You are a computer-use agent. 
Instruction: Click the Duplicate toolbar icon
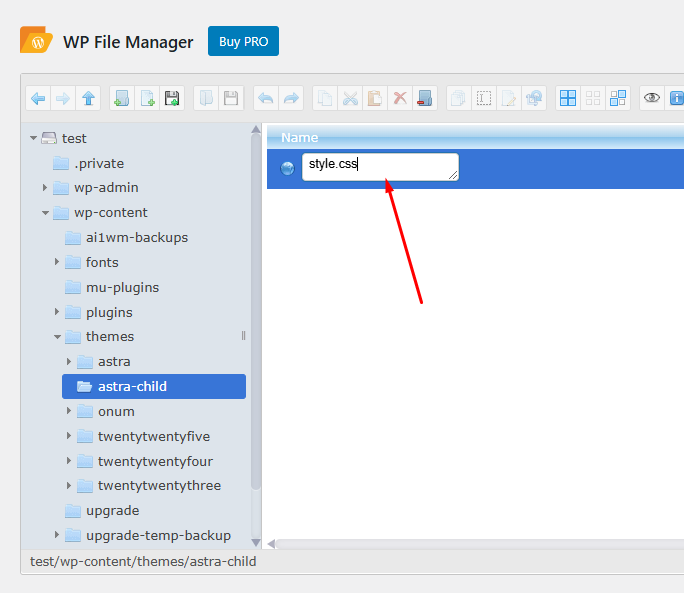458,98
